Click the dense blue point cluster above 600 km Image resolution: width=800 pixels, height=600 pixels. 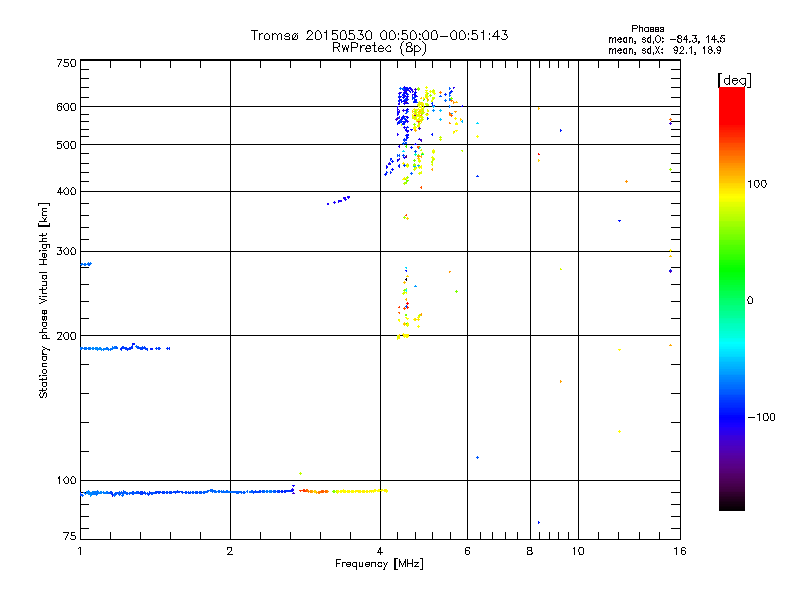tap(405, 96)
